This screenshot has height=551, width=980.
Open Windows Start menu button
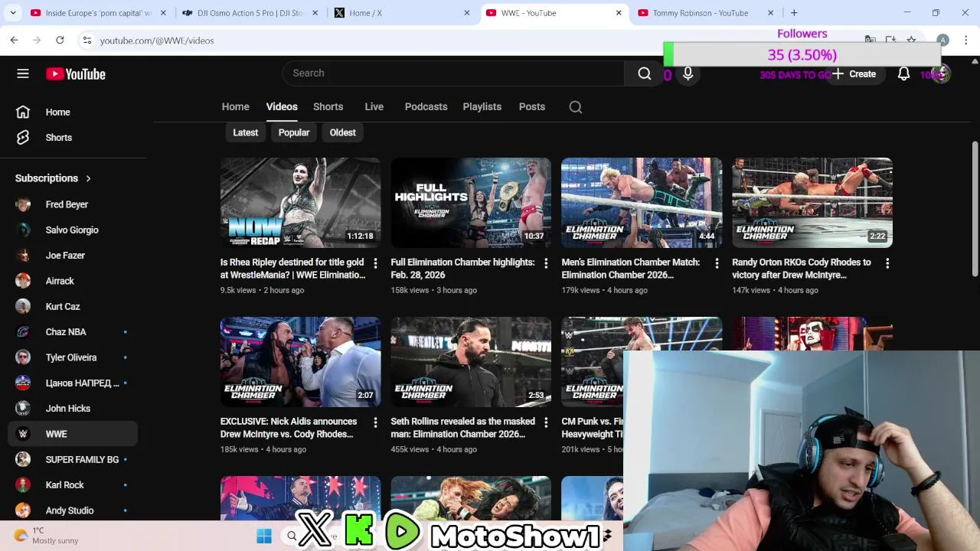coord(264,536)
